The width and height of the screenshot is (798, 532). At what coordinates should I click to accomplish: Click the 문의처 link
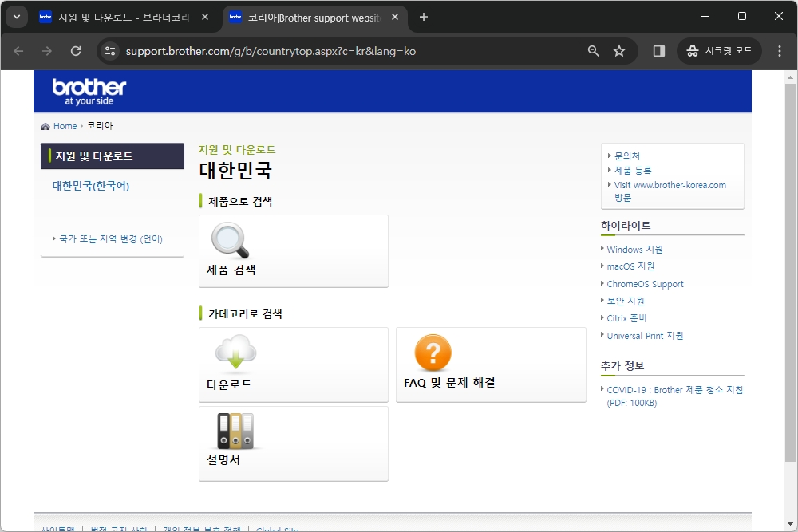click(627, 156)
